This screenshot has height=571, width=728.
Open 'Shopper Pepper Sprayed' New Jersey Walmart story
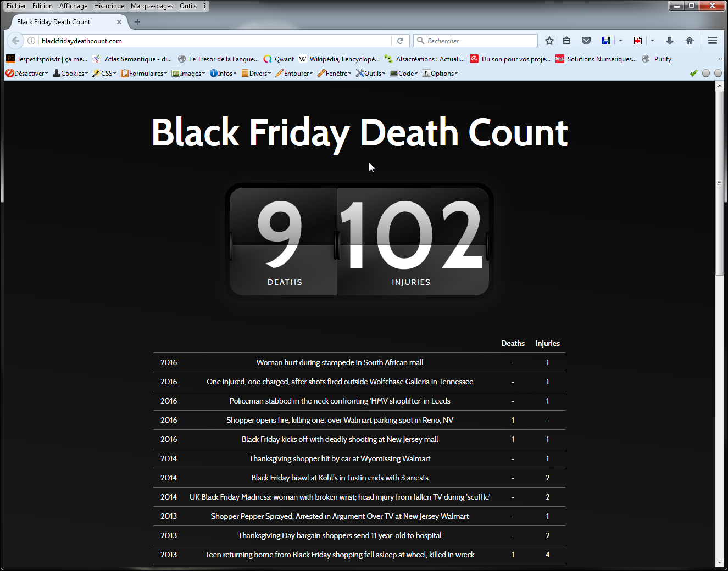point(340,516)
